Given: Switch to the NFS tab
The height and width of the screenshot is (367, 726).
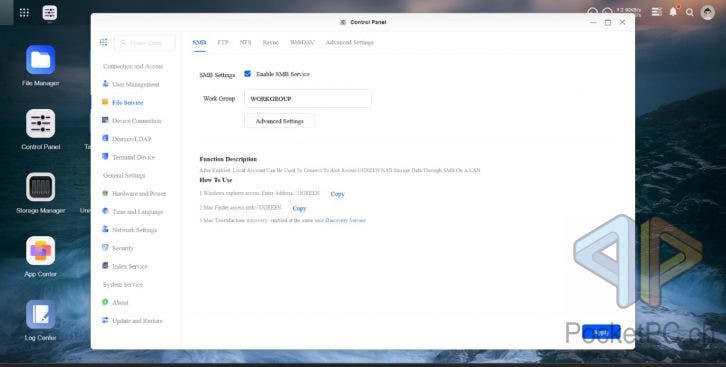Looking at the screenshot, I should coord(245,43).
